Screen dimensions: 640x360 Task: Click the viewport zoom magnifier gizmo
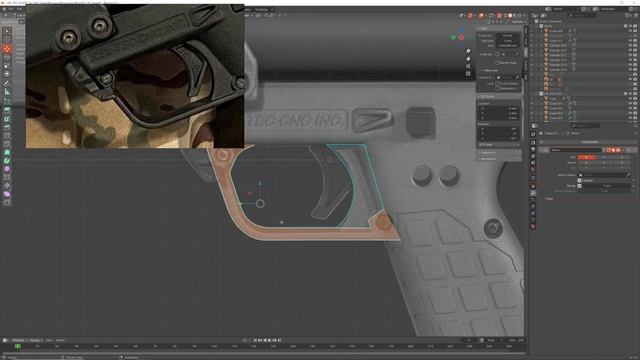click(x=468, y=51)
